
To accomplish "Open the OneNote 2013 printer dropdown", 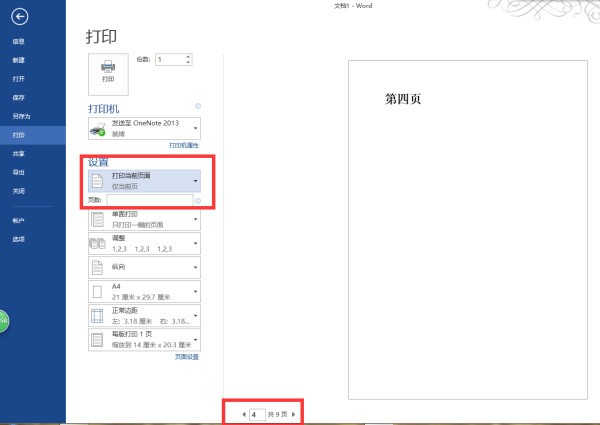I will [144, 129].
